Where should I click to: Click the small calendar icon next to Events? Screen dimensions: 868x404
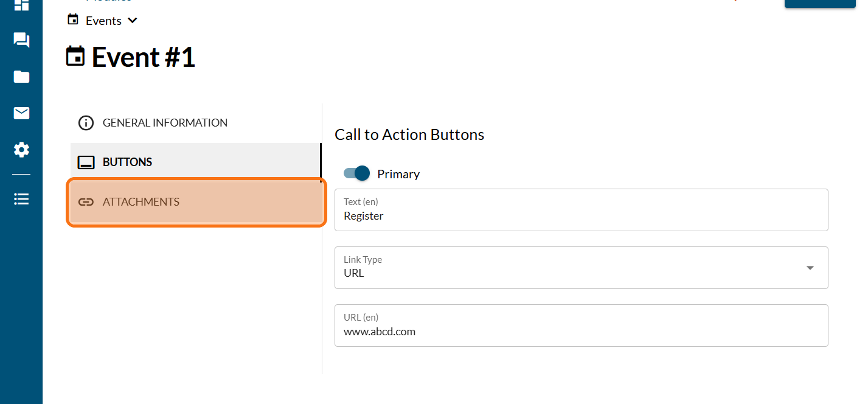[x=73, y=20]
